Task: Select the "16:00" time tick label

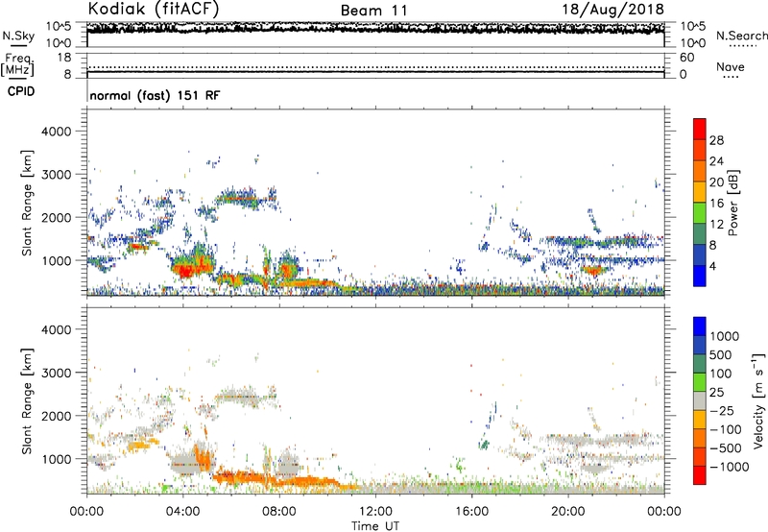Action: click(471, 512)
